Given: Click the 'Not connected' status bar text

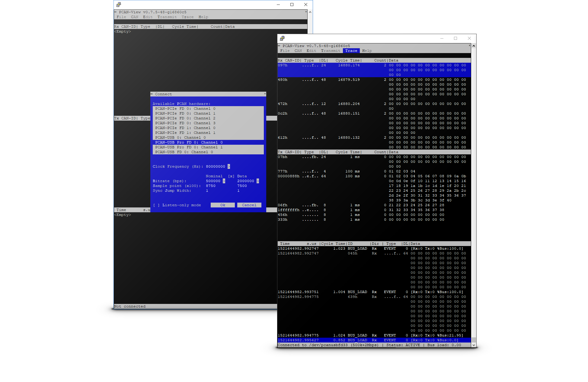Looking at the screenshot, I should pos(130,306).
